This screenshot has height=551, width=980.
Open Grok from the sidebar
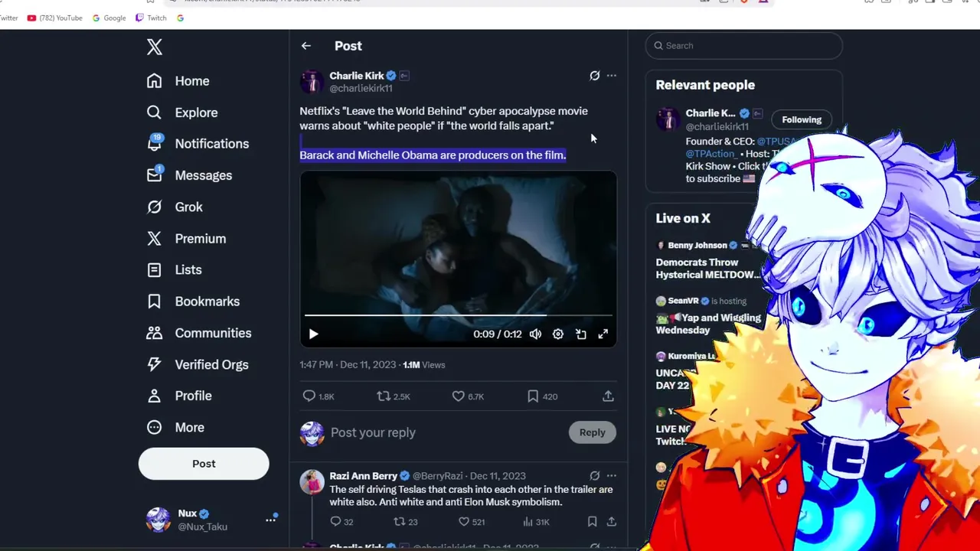[x=175, y=207]
